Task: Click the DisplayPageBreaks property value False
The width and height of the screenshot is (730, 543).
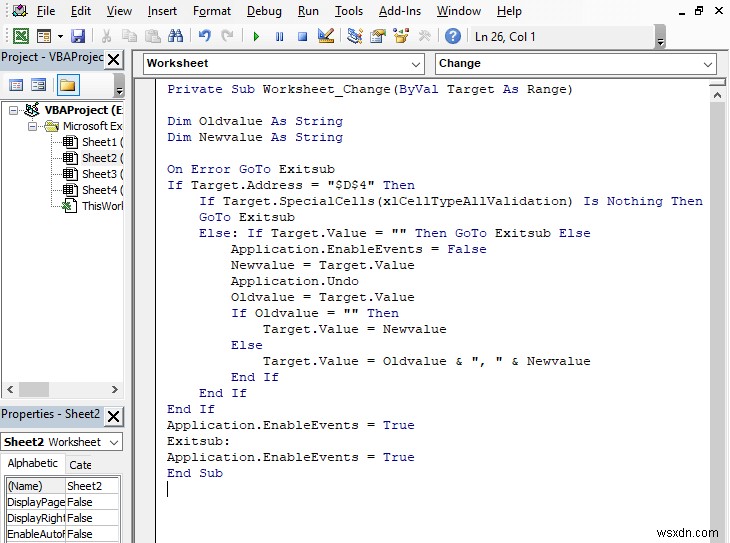Action: click(x=92, y=502)
